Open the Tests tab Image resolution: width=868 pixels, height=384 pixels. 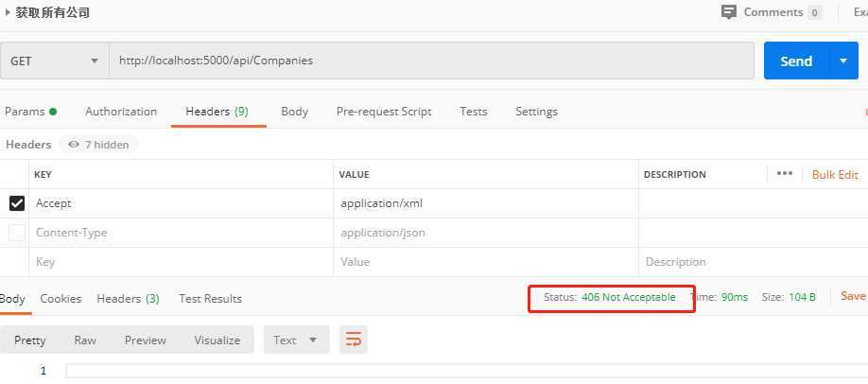[474, 112]
